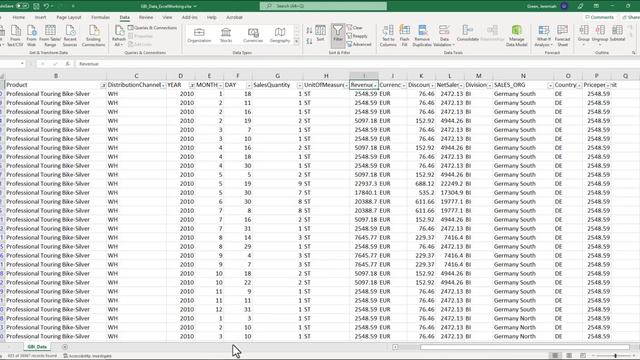Open Advanced filter options
640x360 pixels.
point(359,44)
